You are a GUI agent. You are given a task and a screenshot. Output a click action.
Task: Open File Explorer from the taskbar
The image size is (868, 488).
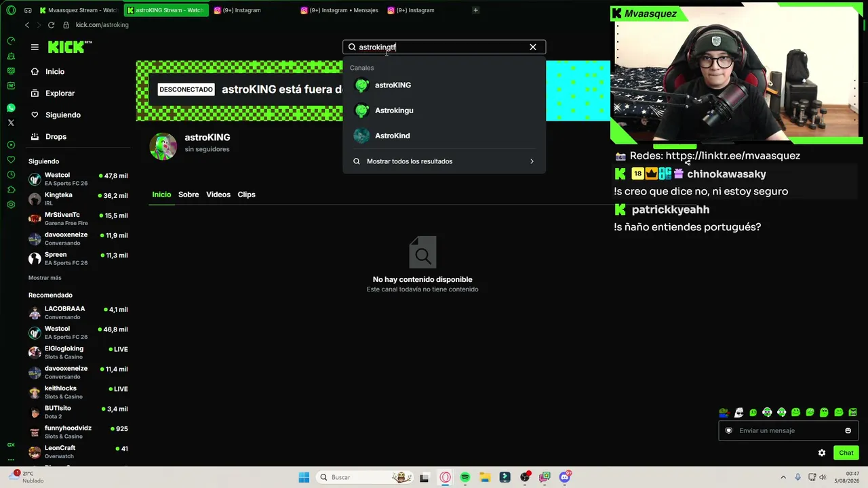coord(486,477)
